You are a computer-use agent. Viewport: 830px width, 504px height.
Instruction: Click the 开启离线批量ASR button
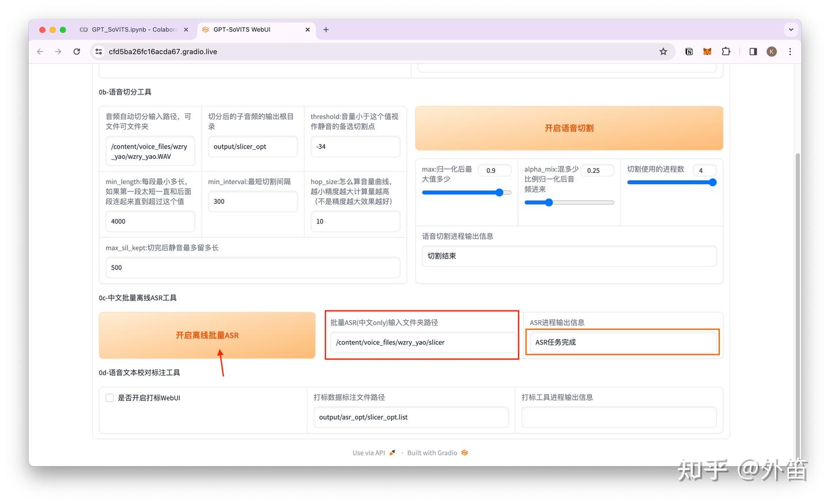click(207, 335)
